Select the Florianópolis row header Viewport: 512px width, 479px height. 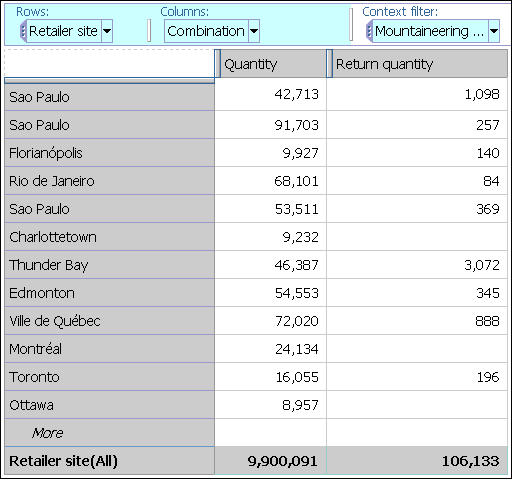(109, 153)
